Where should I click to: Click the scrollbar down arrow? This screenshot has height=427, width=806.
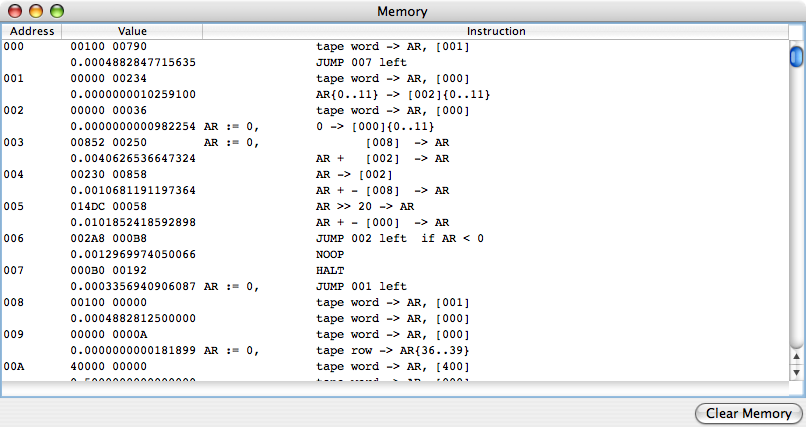796,373
